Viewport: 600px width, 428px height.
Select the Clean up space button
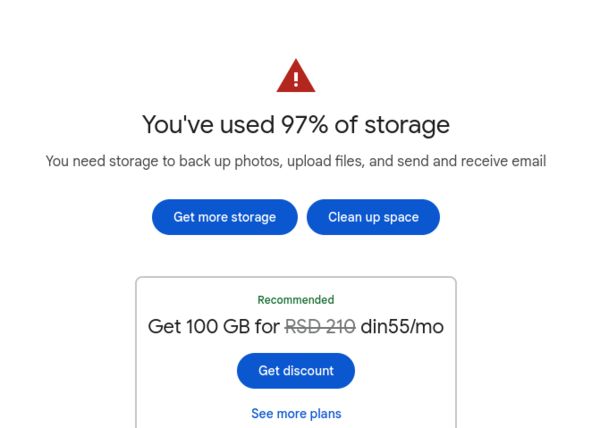click(373, 217)
